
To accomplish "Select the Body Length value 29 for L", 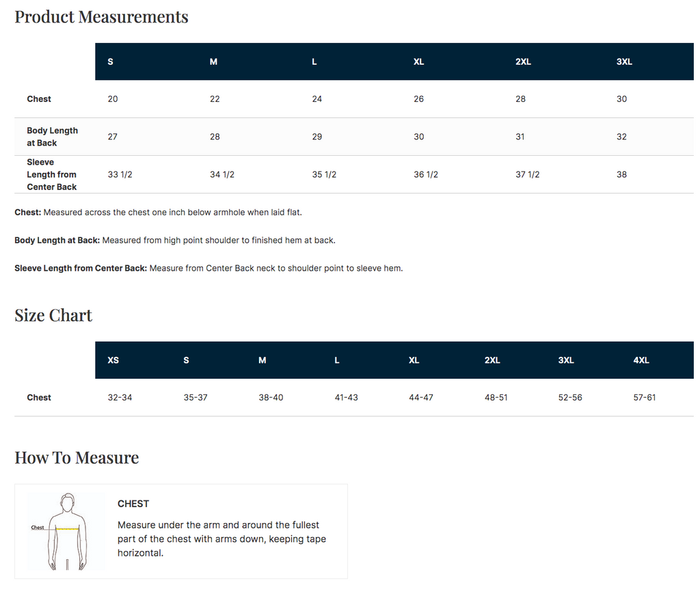I will tap(317, 137).
